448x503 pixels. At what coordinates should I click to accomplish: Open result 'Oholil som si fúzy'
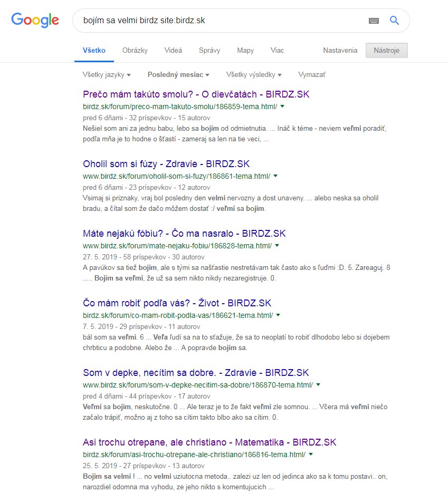point(166,164)
